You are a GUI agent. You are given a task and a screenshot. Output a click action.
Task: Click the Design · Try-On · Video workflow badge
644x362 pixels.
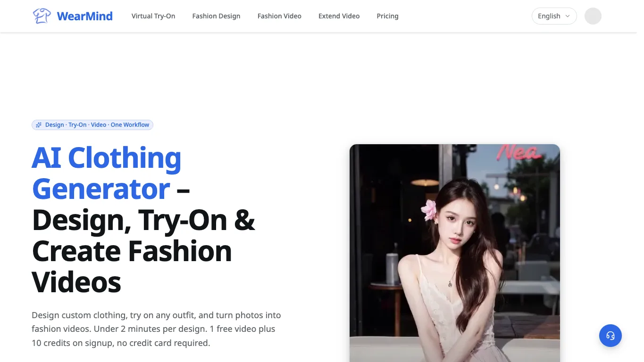coord(92,125)
